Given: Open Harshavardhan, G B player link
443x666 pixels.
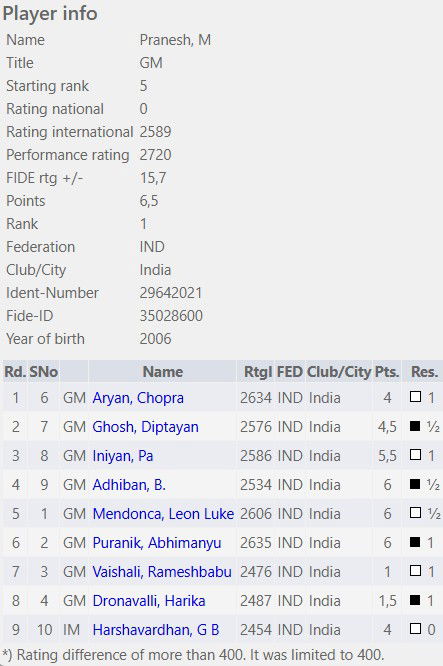Looking at the screenshot, I should 155,629.
